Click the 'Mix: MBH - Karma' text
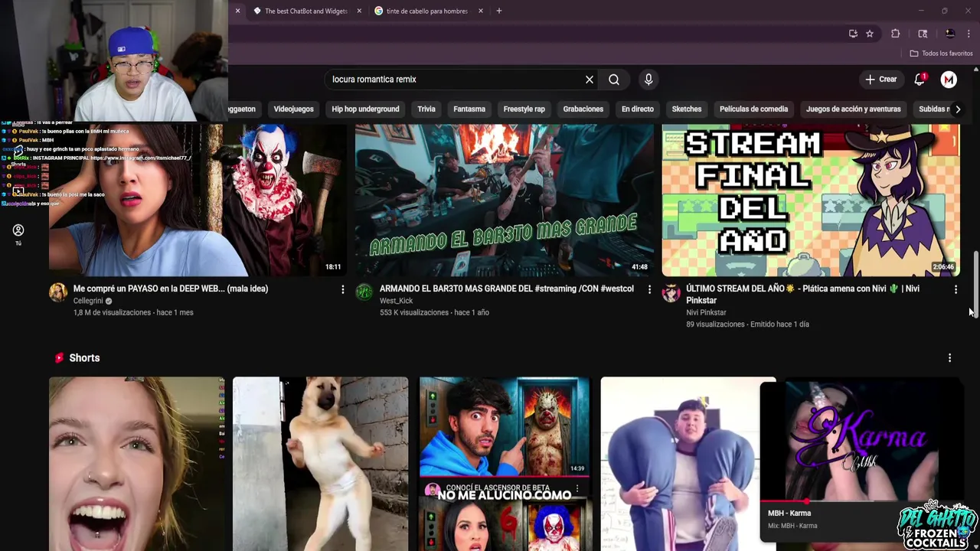 [x=792, y=526]
